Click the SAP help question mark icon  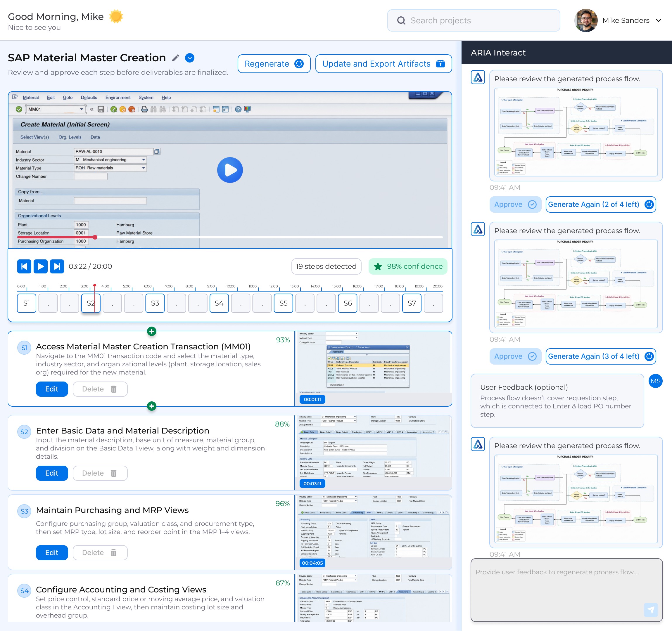click(x=238, y=109)
